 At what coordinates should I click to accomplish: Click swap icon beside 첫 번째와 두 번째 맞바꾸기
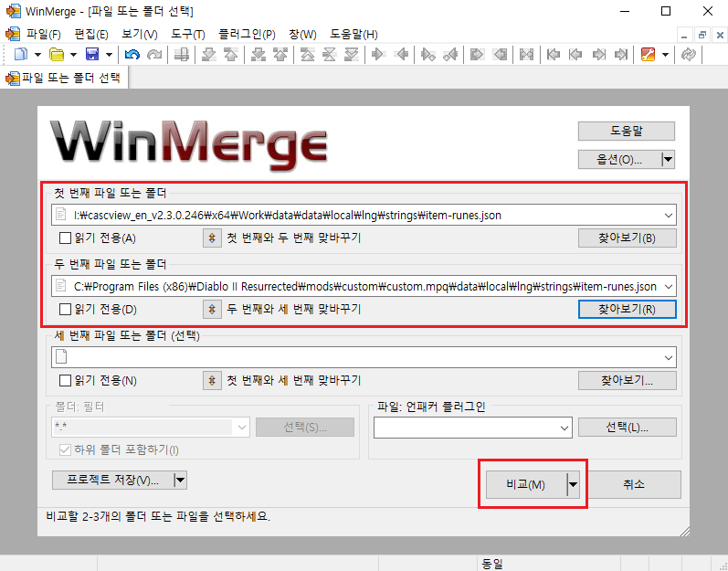coord(212,238)
